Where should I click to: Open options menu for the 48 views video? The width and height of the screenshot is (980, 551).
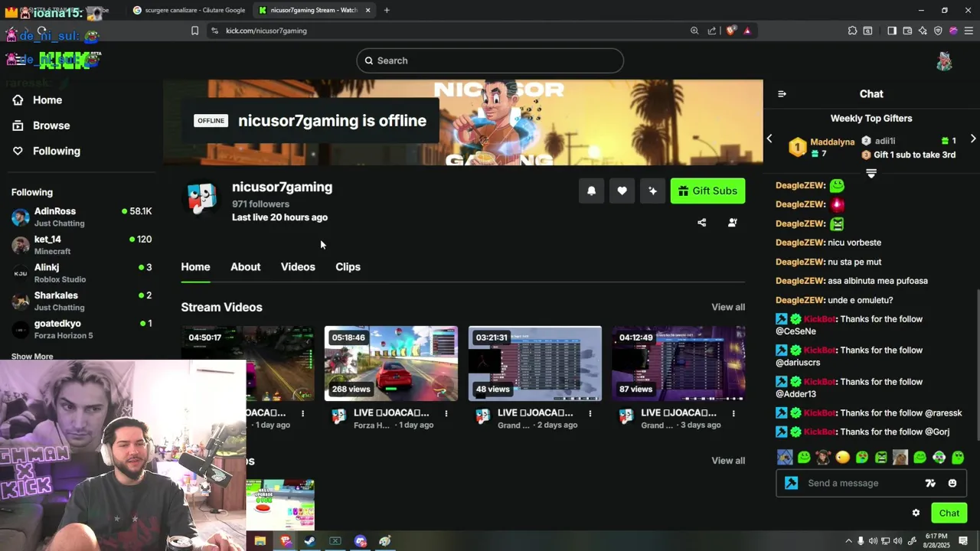pyautogui.click(x=590, y=413)
